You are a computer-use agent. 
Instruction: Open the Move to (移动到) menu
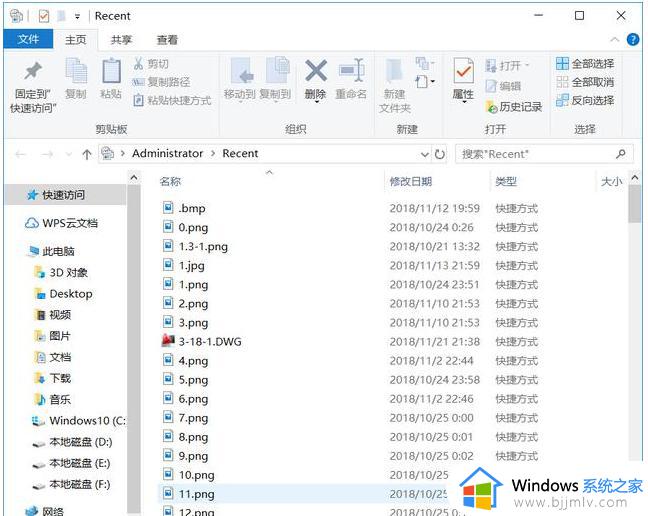pos(240,79)
